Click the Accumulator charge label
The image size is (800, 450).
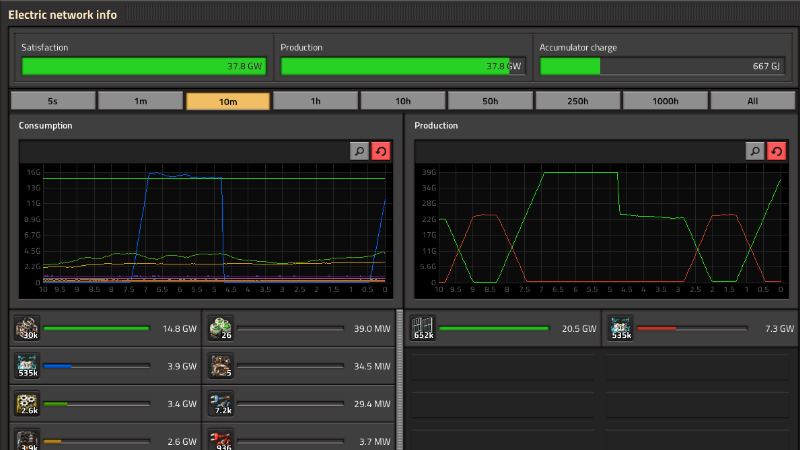tap(578, 47)
